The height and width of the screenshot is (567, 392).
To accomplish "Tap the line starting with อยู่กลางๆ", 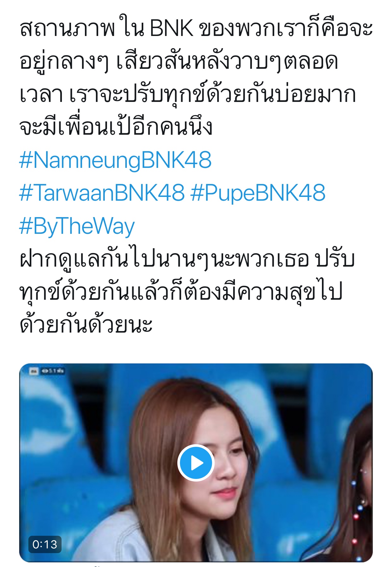I will point(179,62).
